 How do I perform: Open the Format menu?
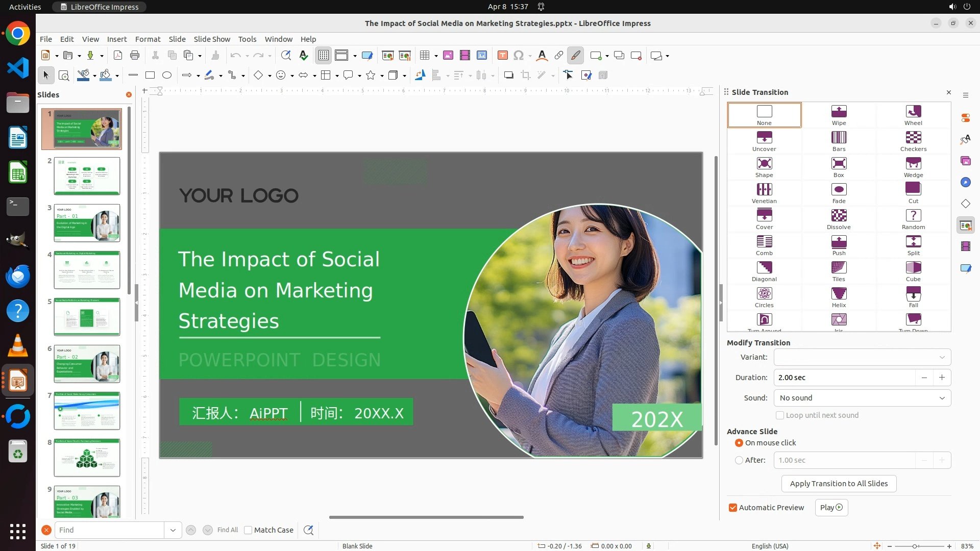coord(148,39)
